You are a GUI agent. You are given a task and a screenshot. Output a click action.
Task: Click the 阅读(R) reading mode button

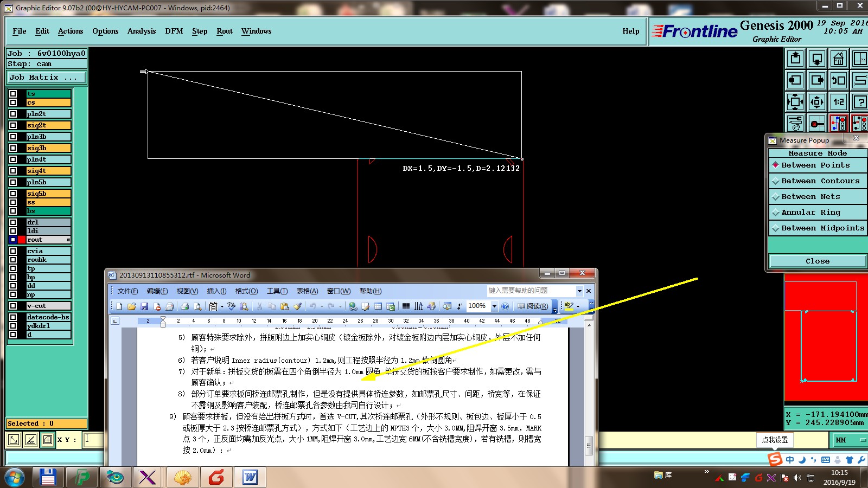(x=533, y=306)
